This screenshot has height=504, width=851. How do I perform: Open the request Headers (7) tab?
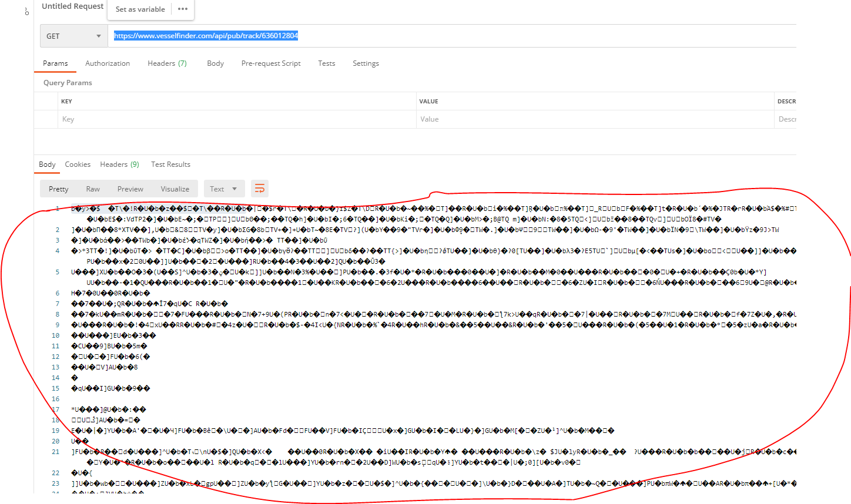[167, 63]
